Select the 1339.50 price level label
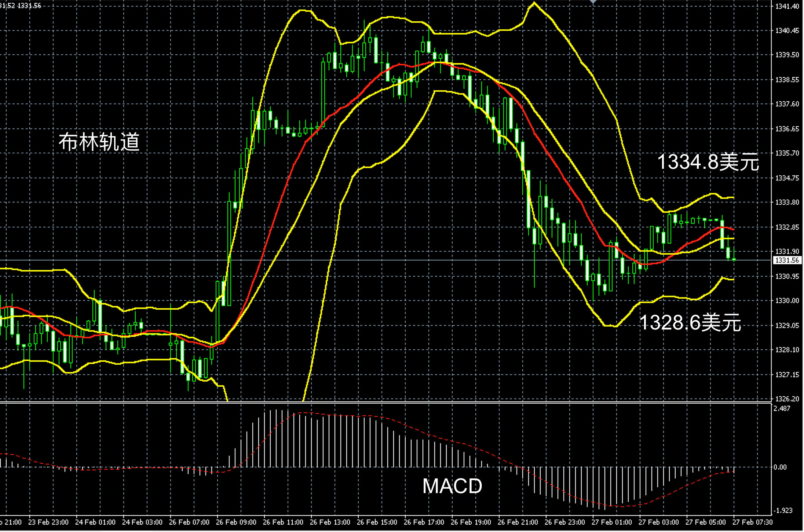This screenshot has height=532, width=804. click(787, 55)
